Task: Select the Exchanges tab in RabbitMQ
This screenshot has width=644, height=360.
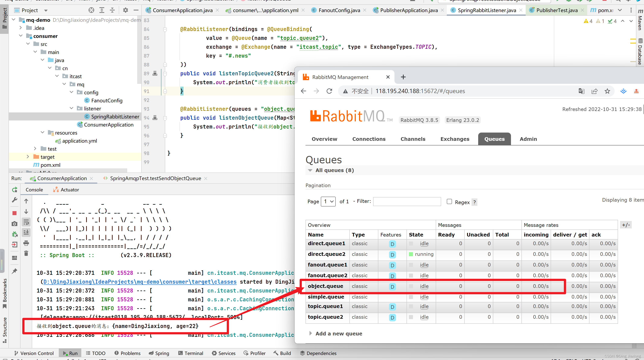Action: tap(455, 139)
